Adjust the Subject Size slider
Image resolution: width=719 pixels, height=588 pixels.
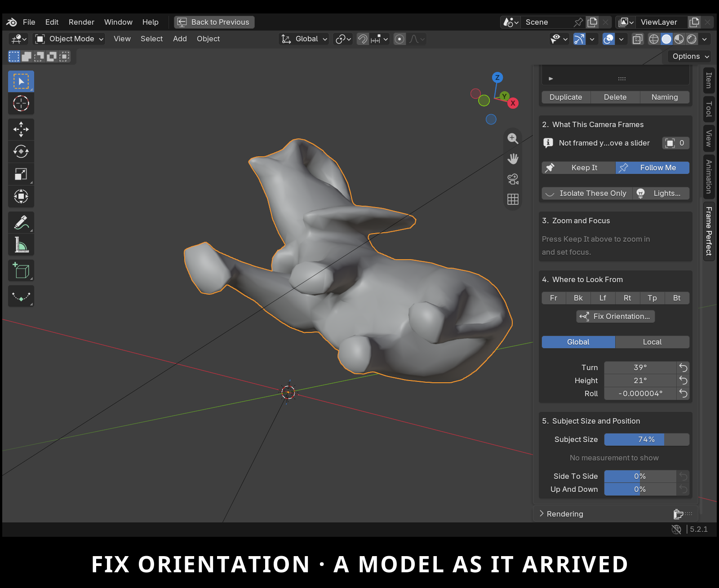pyautogui.click(x=647, y=439)
